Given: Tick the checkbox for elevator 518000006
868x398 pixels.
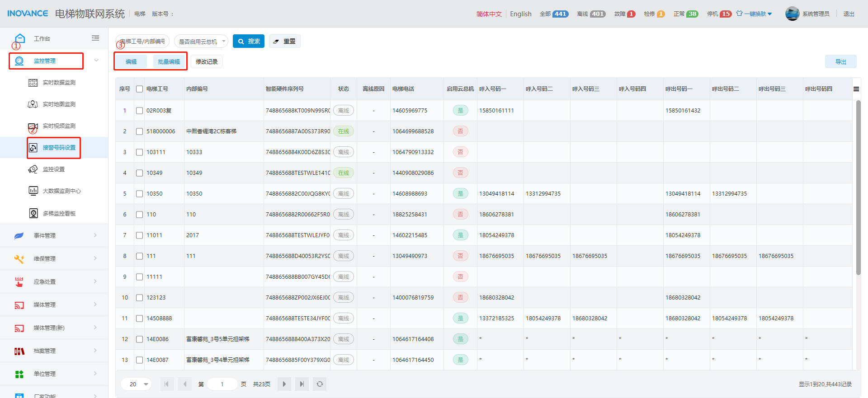Looking at the screenshot, I should 139,131.
